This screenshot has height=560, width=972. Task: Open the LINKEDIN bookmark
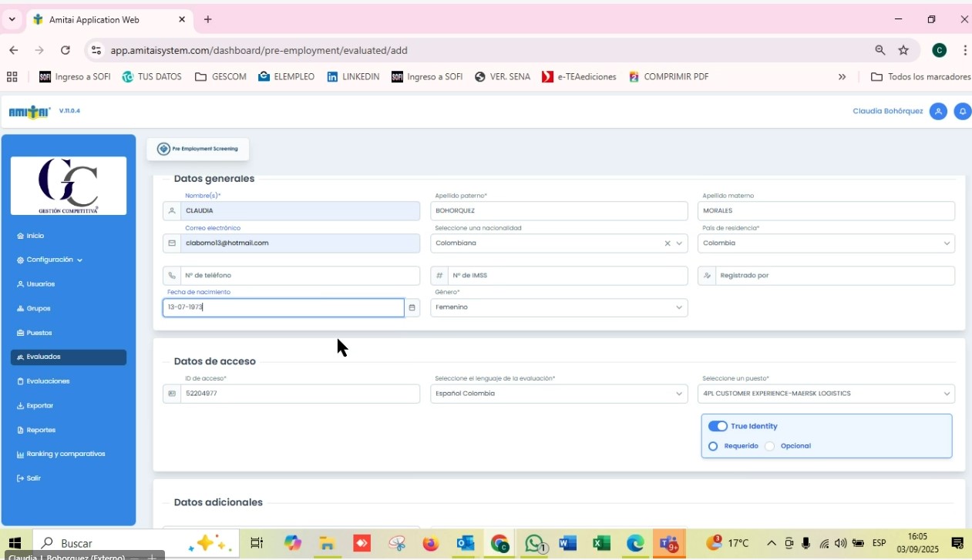click(x=353, y=77)
